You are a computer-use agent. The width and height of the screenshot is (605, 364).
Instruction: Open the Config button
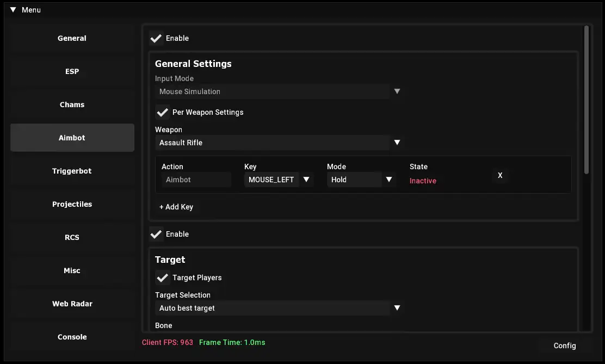pyautogui.click(x=565, y=346)
